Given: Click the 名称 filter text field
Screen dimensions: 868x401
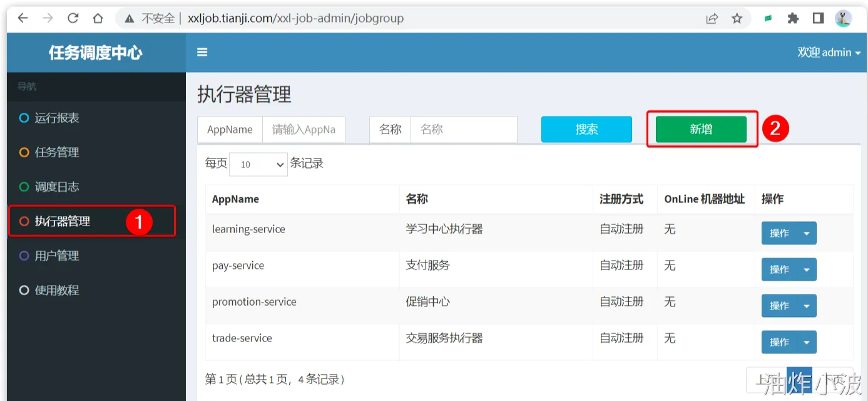Looking at the screenshot, I should [464, 130].
